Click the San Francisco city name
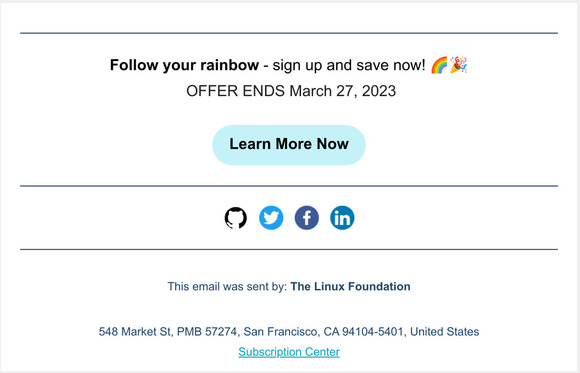The width and height of the screenshot is (580, 373). tap(280, 332)
